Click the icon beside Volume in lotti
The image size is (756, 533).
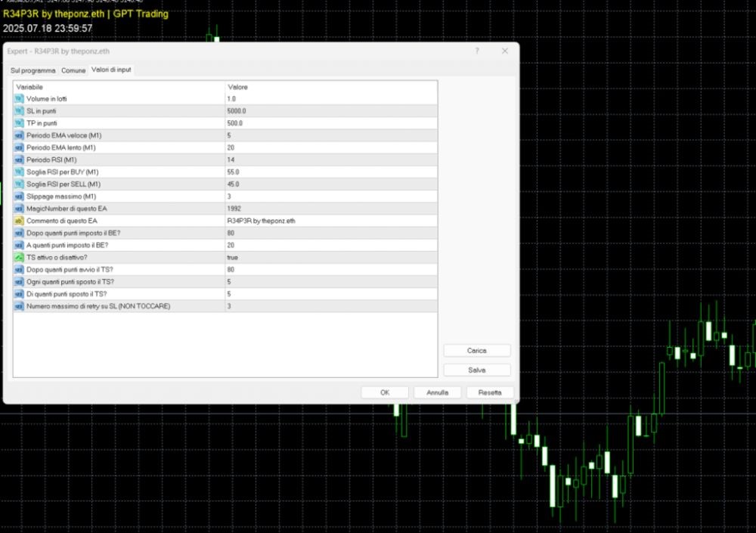pos(20,99)
